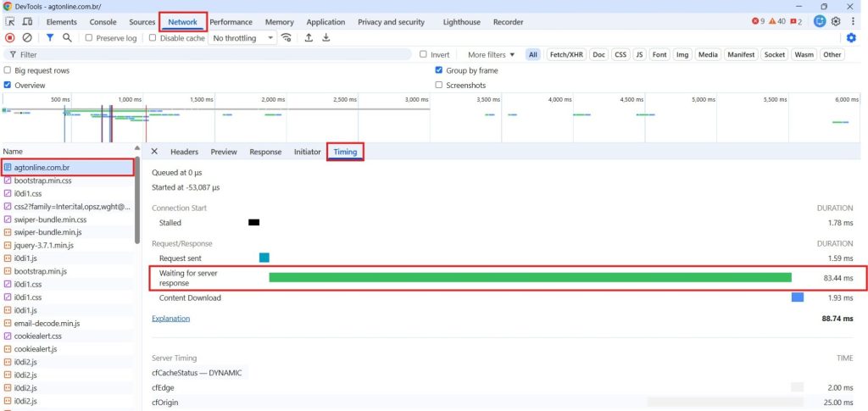Clear the network log
This screenshot has width=868, height=411.
click(x=26, y=37)
